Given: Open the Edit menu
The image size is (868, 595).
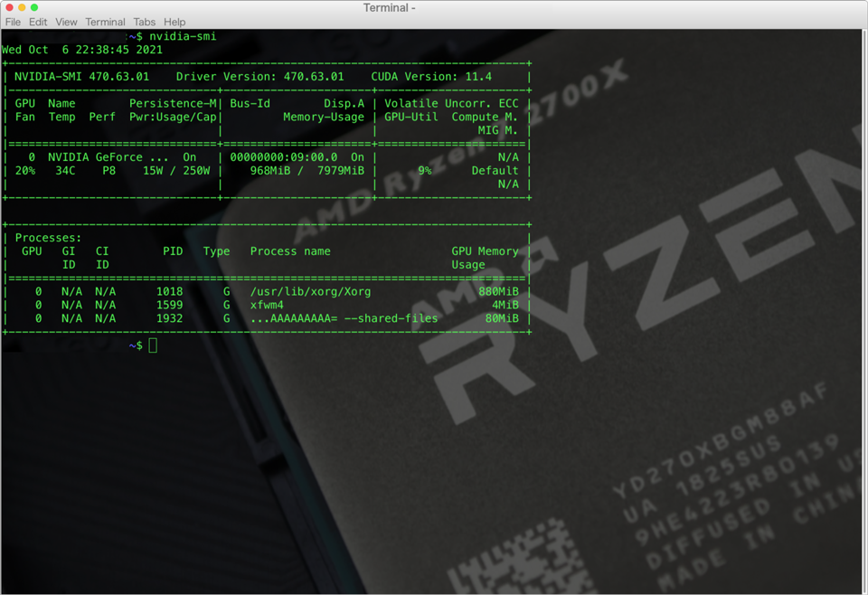Looking at the screenshot, I should tap(38, 22).
